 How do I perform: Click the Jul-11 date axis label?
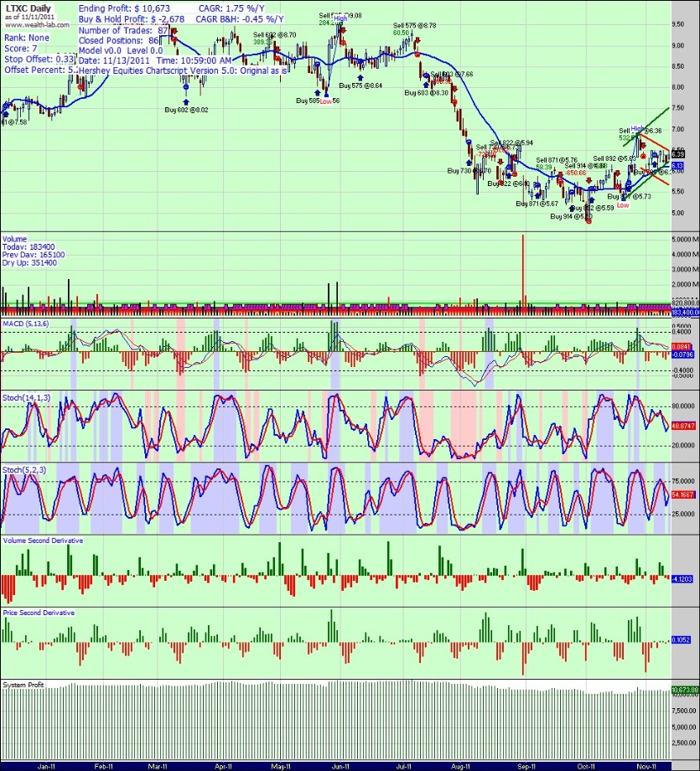coord(402,765)
